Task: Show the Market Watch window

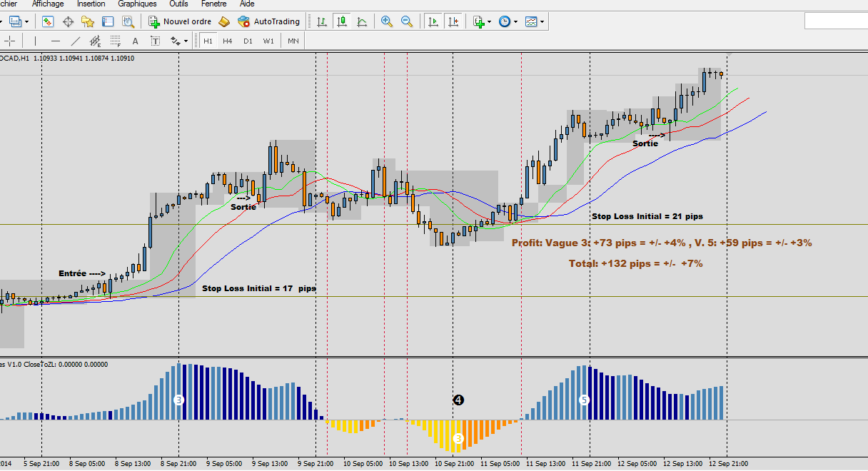Action: coord(48,21)
